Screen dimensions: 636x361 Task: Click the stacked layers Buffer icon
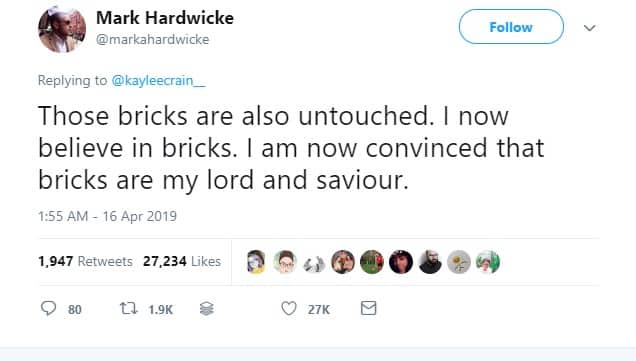pyautogui.click(x=206, y=309)
